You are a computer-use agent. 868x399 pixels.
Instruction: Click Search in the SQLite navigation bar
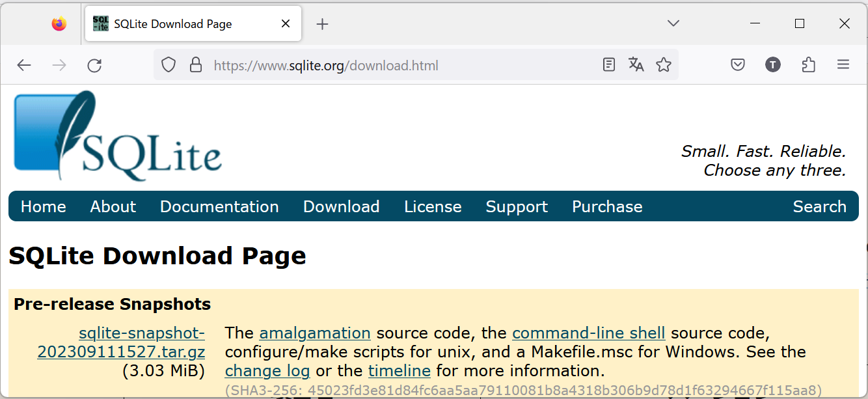[x=819, y=206]
